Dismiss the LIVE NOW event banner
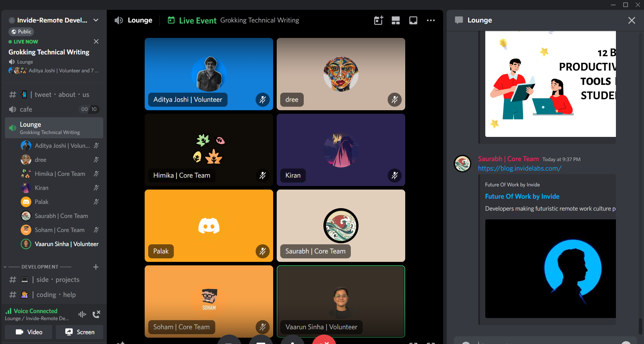Image resolution: width=644 pixels, height=344 pixels. 96,41
